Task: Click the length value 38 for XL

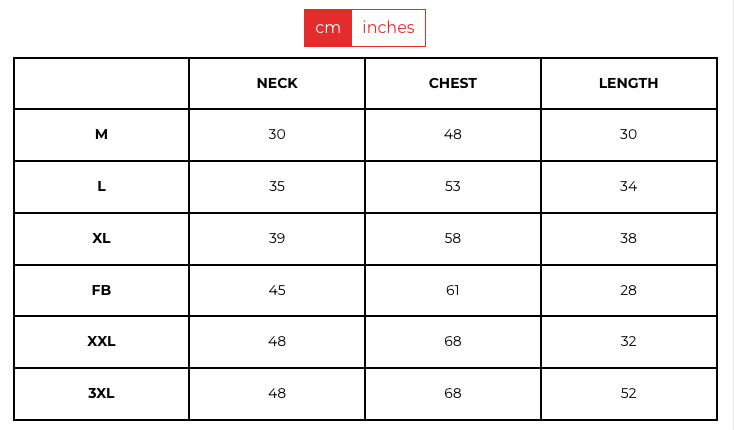Action: [x=628, y=238]
